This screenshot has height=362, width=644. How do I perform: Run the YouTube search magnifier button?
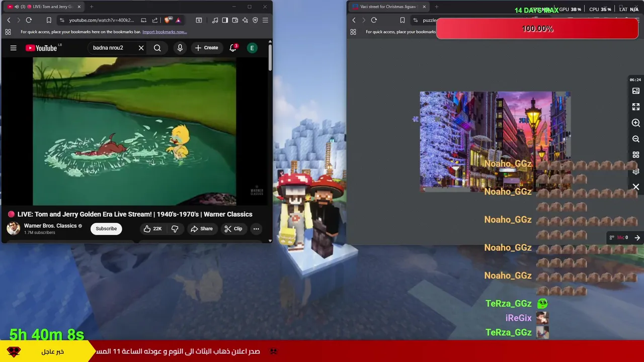click(157, 48)
